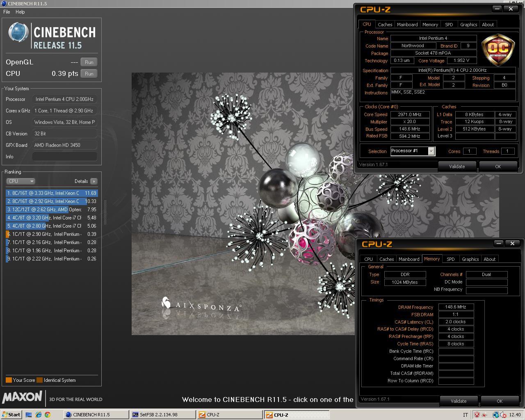
Task: Close the lower CPU-Z Memory window
Action: click(513, 243)
